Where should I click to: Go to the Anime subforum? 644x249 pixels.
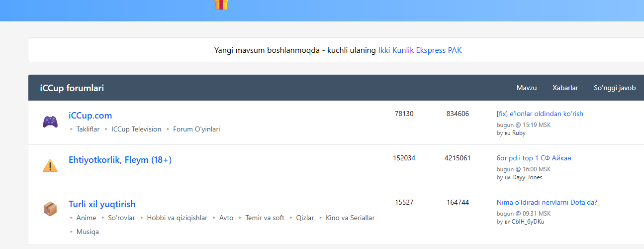87,218
